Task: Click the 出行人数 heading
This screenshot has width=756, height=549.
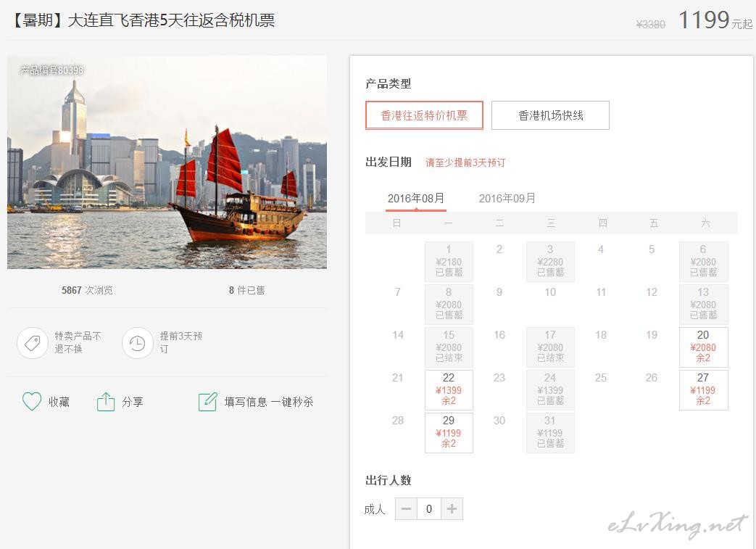Action: click(388, 481)
